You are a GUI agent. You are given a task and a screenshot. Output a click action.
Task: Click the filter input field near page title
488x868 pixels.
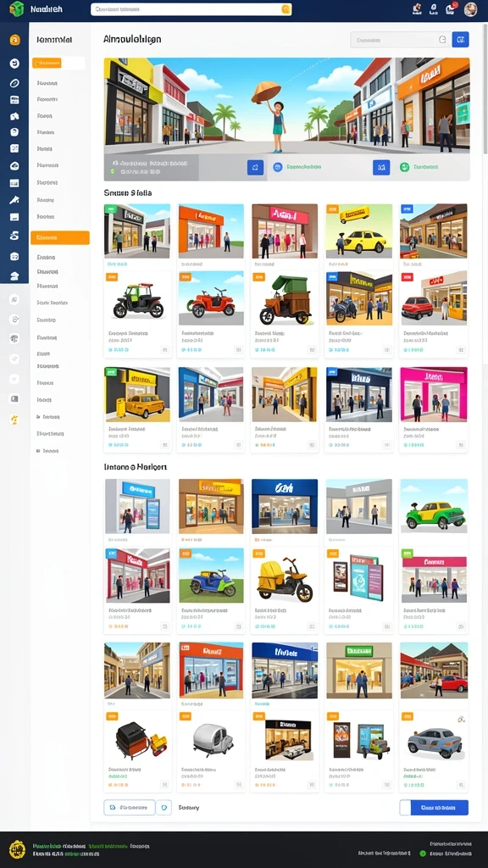pyautogui.click(x=399, y=40)
